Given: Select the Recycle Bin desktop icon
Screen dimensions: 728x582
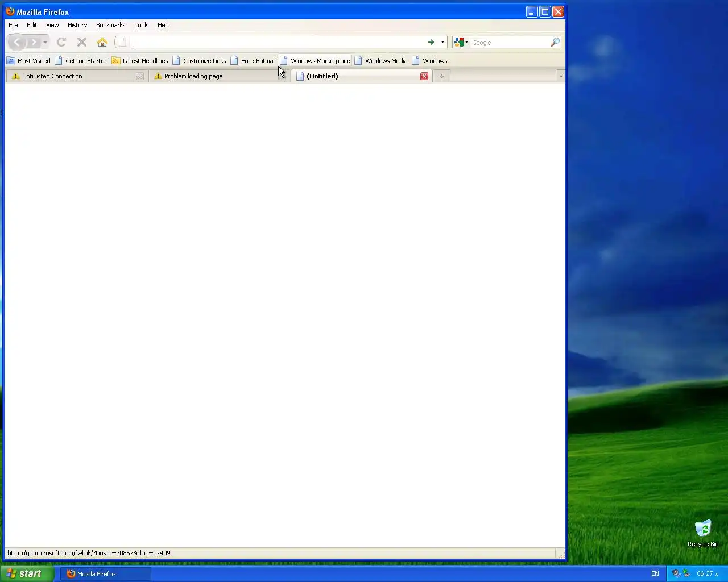Looking at the screenshot, I should tap(703, 533).
